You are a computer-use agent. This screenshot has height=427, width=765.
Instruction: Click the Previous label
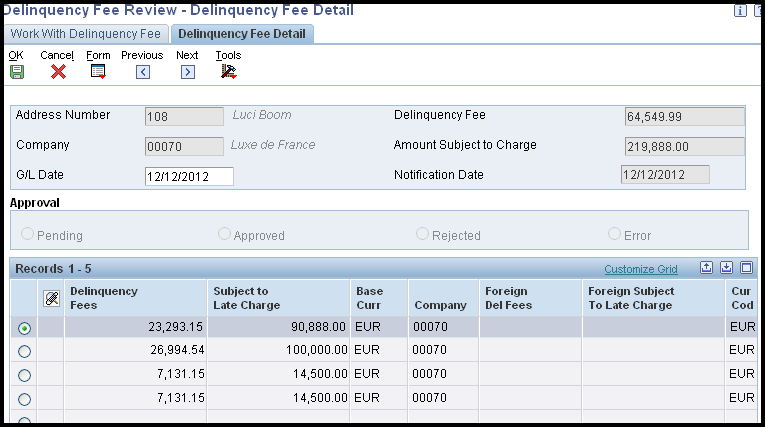click(x=142, y=55)
